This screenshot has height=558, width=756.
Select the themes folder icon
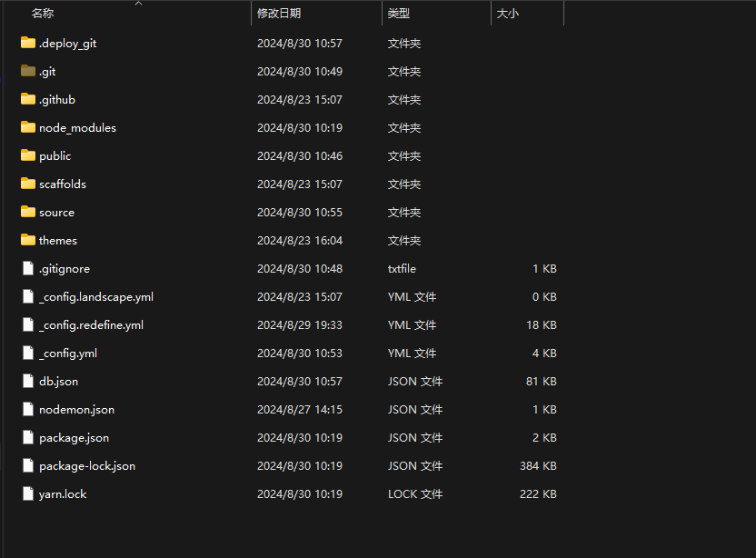[x=28, y=240]
